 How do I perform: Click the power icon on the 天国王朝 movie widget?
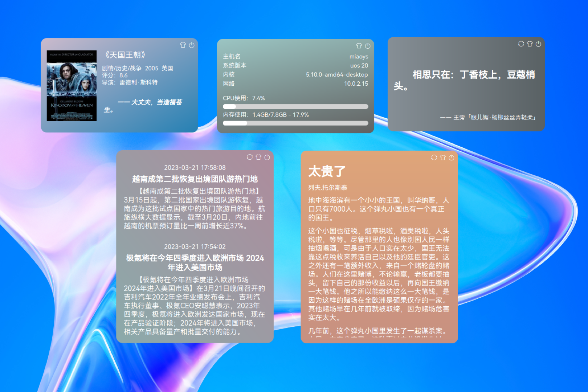tap(192, 45)
